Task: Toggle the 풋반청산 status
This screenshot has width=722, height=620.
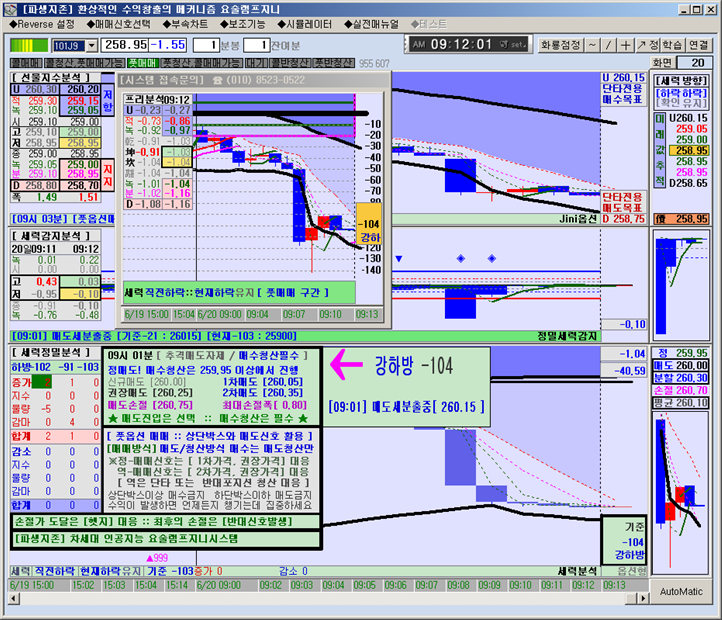Action: [334, 63]
